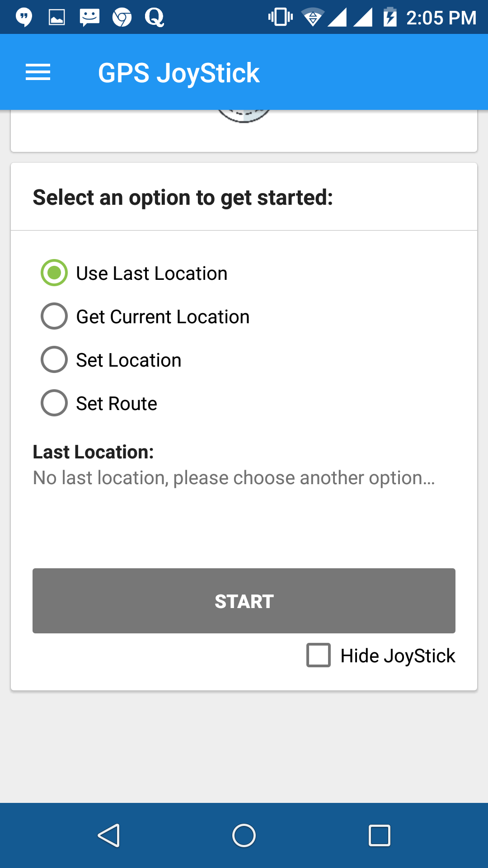Viewport: 488px width, 868px height.
Task: Tap the Hangouts notification icon
Action: 24,18
